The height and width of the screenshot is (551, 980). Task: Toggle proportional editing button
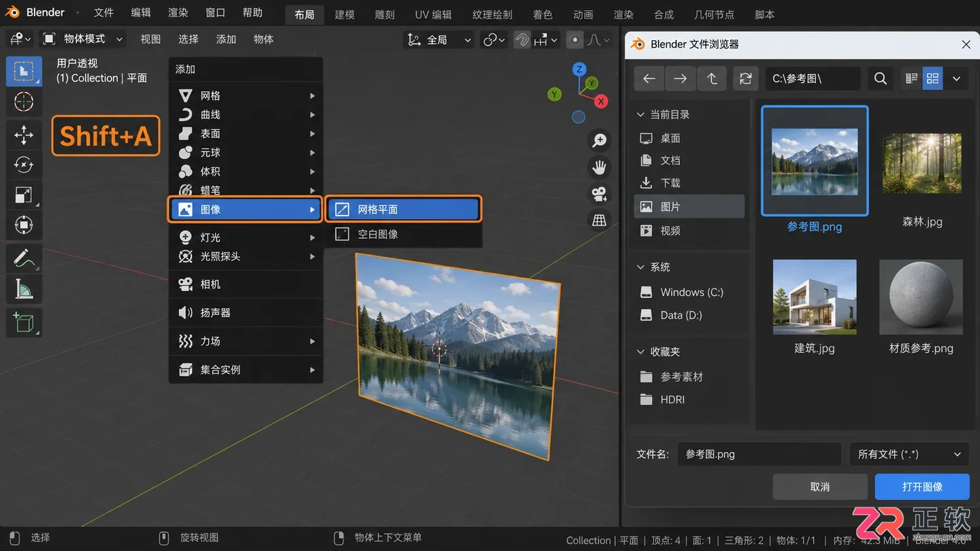pos(575,40)
